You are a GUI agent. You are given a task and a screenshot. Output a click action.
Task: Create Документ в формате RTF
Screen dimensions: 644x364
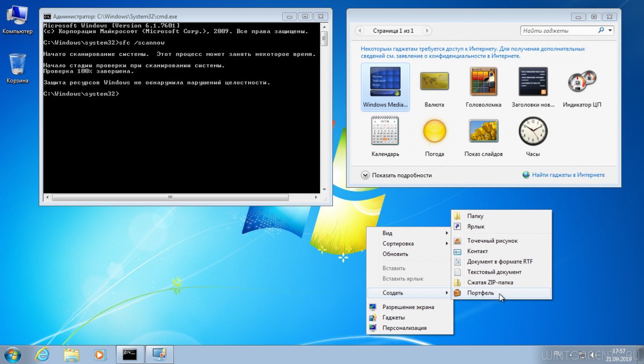[x=501, y=261]
